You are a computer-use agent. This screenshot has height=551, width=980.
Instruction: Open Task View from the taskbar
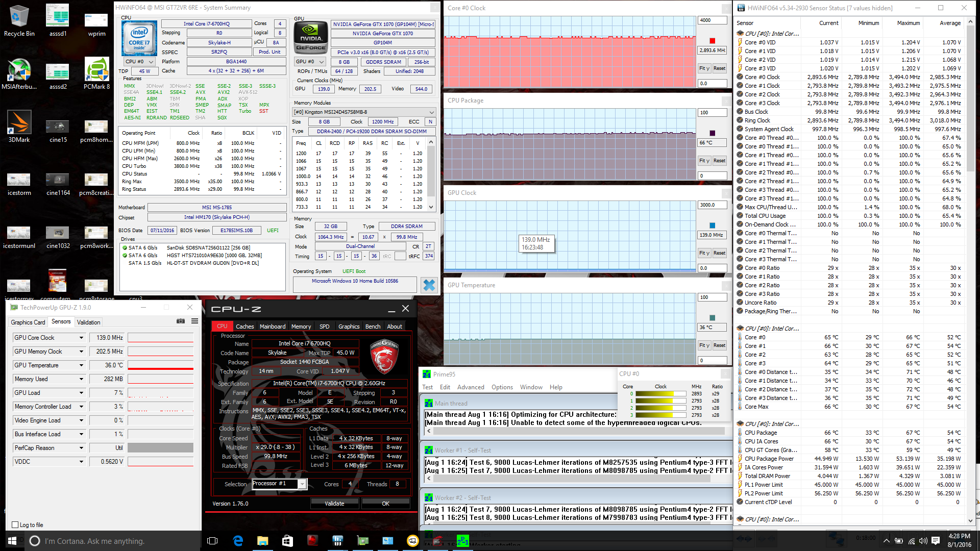tap(213, 541)
